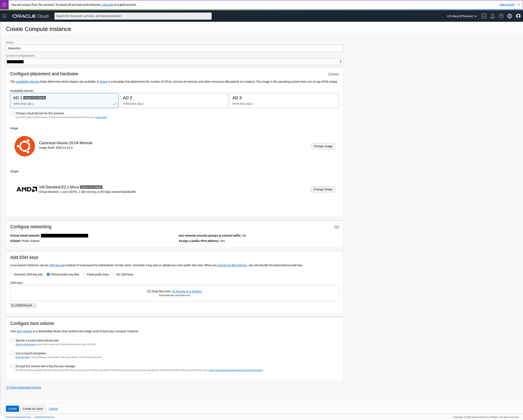Viewport: 523px width, 420px height.
Task: Click the Change Shape button
Action: pyautogui.click(x=323, y=189)
